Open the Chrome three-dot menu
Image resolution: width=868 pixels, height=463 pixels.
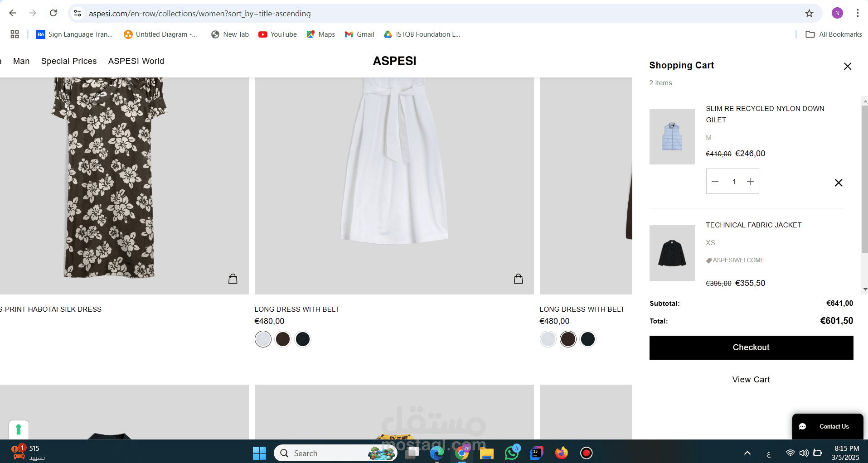tap(857, 13)
